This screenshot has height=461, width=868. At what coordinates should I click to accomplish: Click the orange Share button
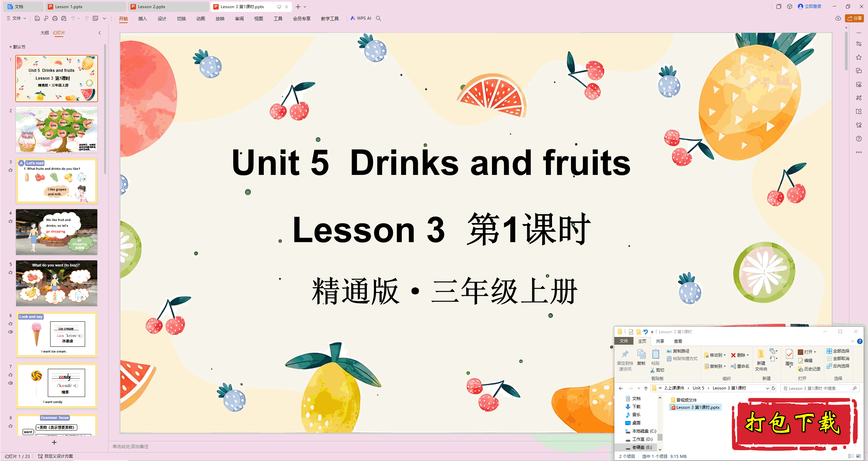click(854, 18)
